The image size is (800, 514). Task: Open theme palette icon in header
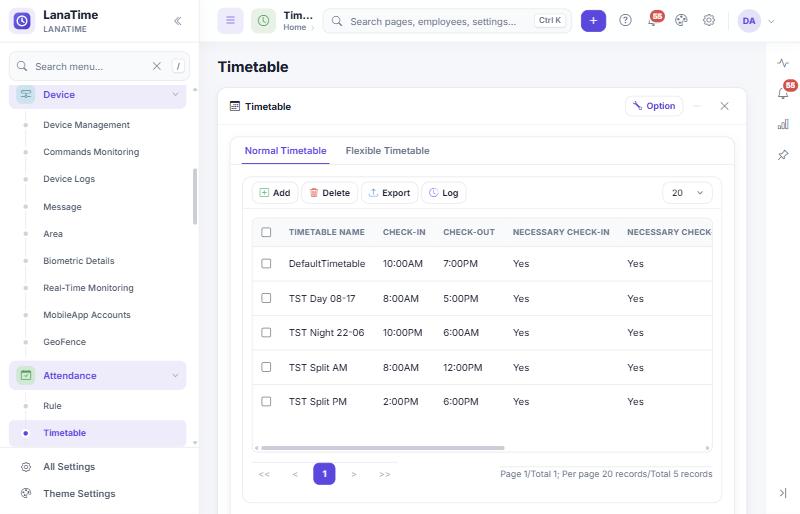tap(681, 20)
